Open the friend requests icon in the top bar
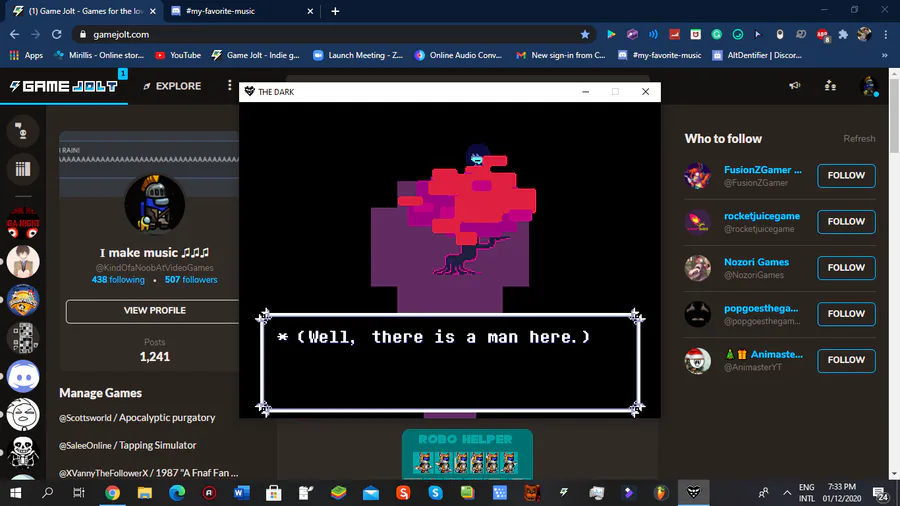This screenshot has width=900, height=506. tap(830, 85)
